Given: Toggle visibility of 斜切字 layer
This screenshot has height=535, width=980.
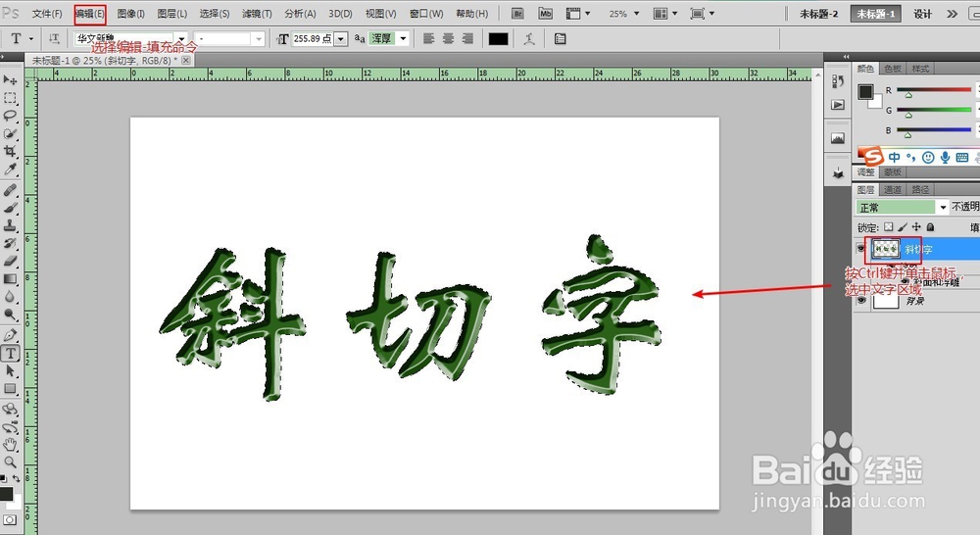Looking at the screenshot, I should tap(861, 249).
